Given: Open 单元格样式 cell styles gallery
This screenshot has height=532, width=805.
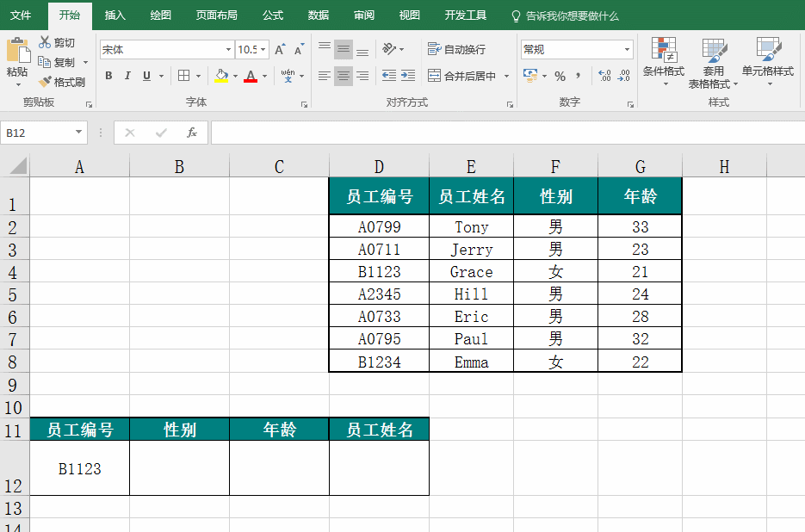Looking at the screenshot, I should [768, 62].
